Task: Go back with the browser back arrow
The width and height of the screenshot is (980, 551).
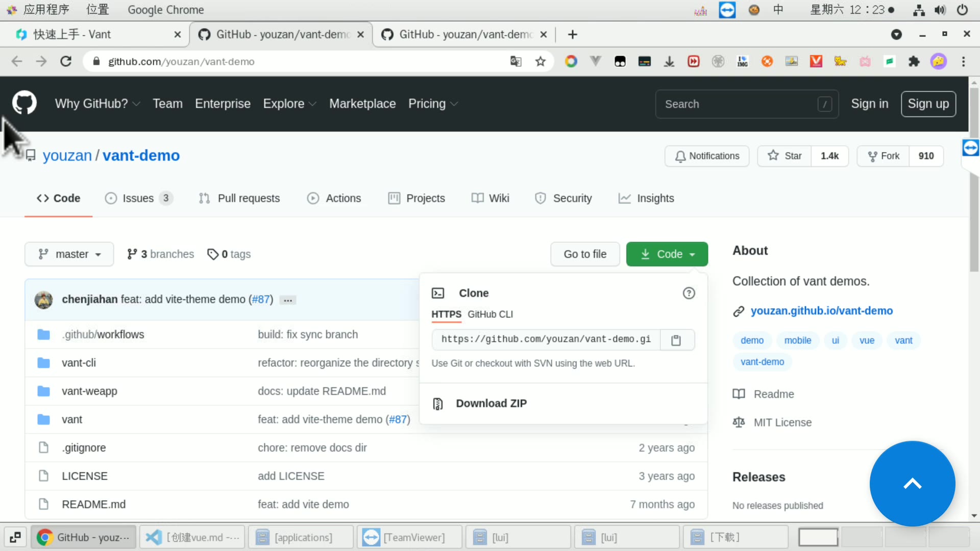Action: tap(17, 62)
